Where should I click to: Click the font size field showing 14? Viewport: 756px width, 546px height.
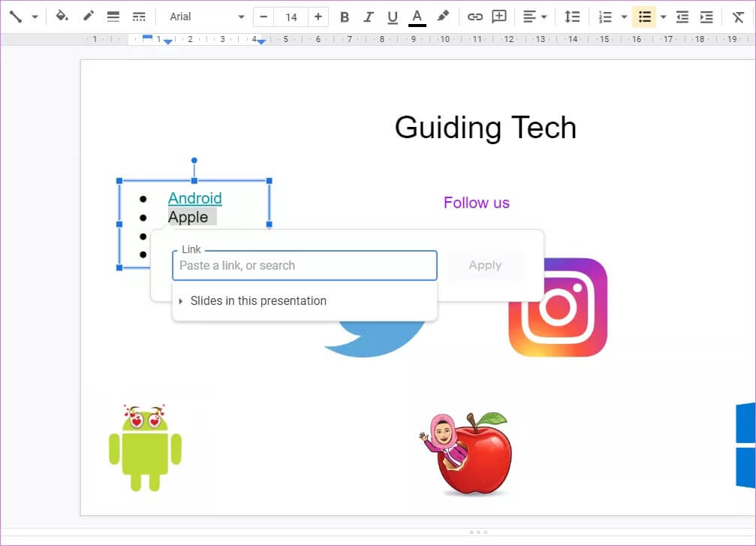point(291,17)
